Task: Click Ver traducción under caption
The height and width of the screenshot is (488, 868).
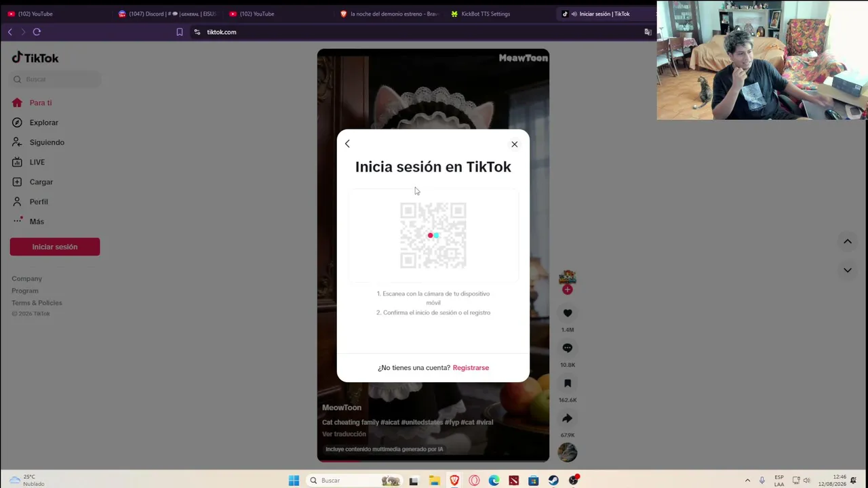Action: 344,434
